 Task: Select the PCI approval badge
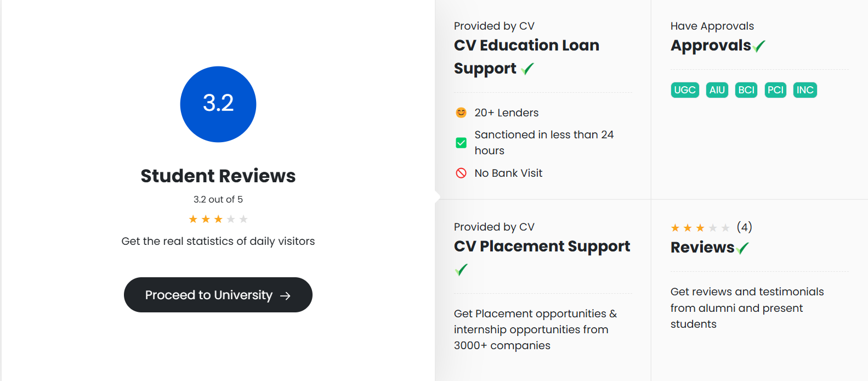(x=775, y=90)
